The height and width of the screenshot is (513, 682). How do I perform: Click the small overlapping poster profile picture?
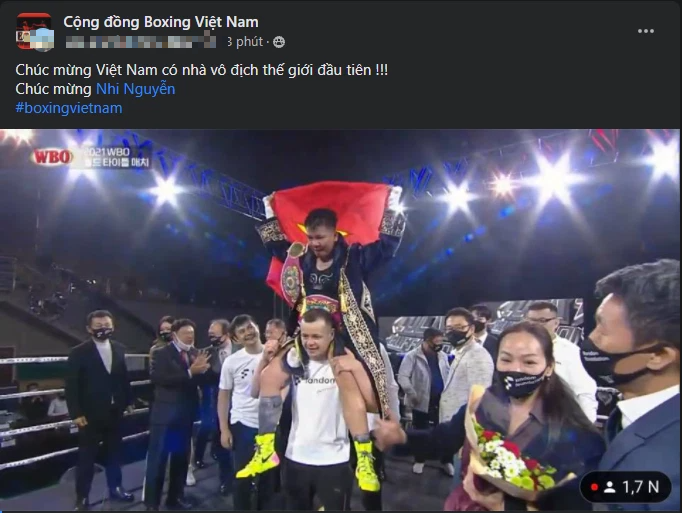(42, 39)
